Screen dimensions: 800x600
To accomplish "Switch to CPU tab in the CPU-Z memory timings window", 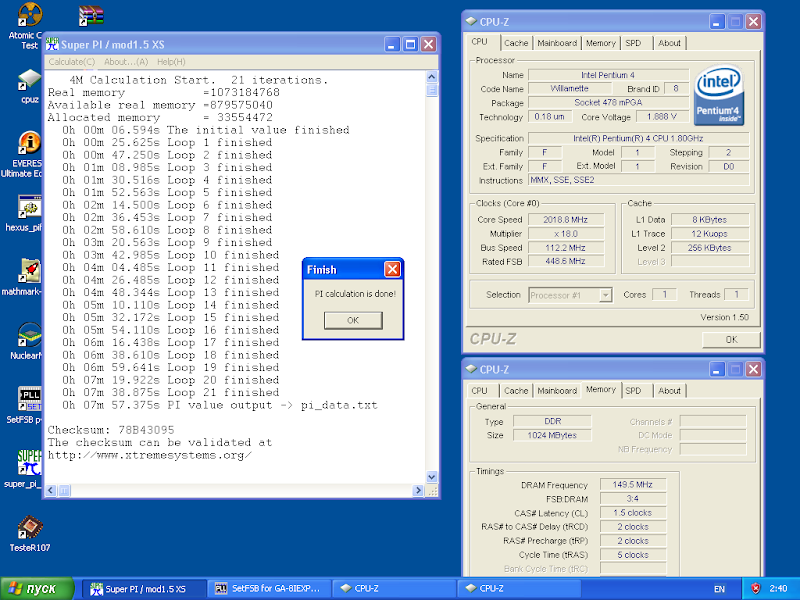I will point(480,390).
